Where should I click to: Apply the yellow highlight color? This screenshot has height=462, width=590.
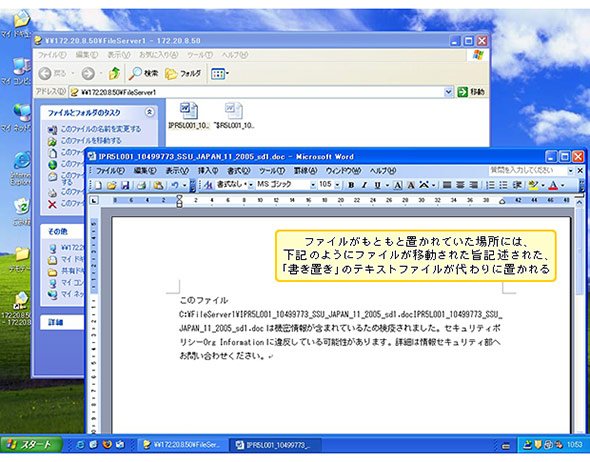533,185
